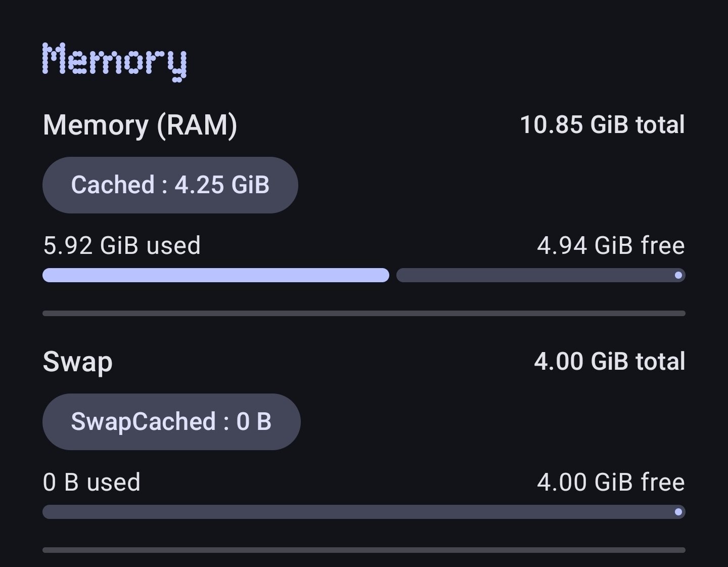Click the 4.00 GiB free swap label
Screen dimensions: 728x567
click(611, 482)
